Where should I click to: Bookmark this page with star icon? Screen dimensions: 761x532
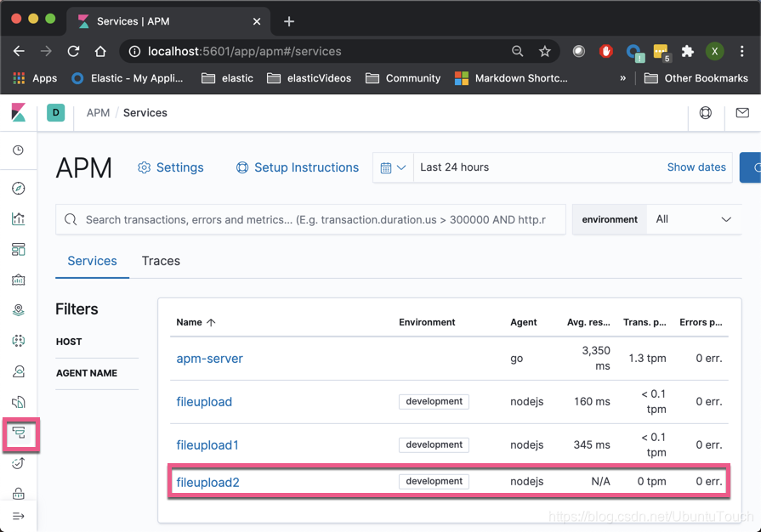tap(544, 51)
